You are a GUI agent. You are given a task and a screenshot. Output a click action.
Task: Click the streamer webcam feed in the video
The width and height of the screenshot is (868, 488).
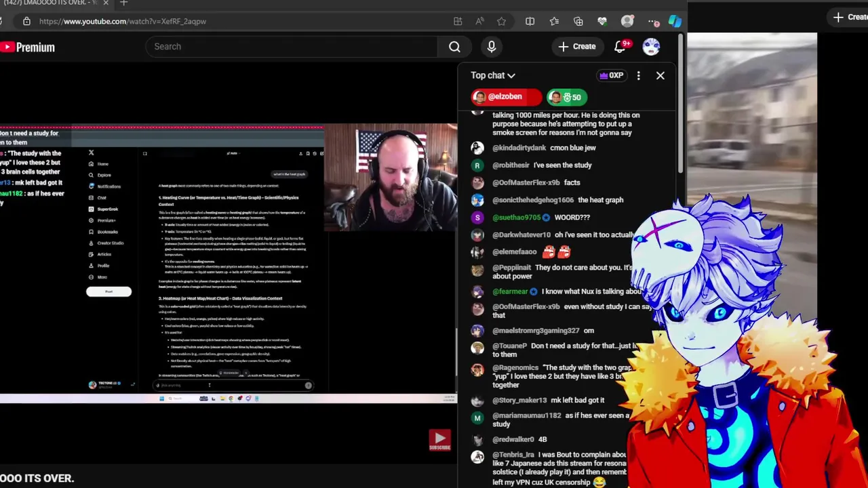(391, 178)
